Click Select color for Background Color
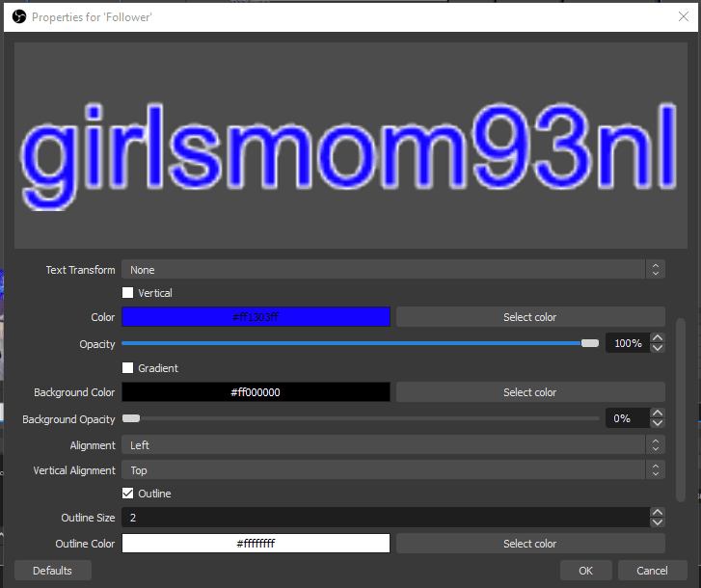This screenshot has width=701, height=588. point(530,392)
